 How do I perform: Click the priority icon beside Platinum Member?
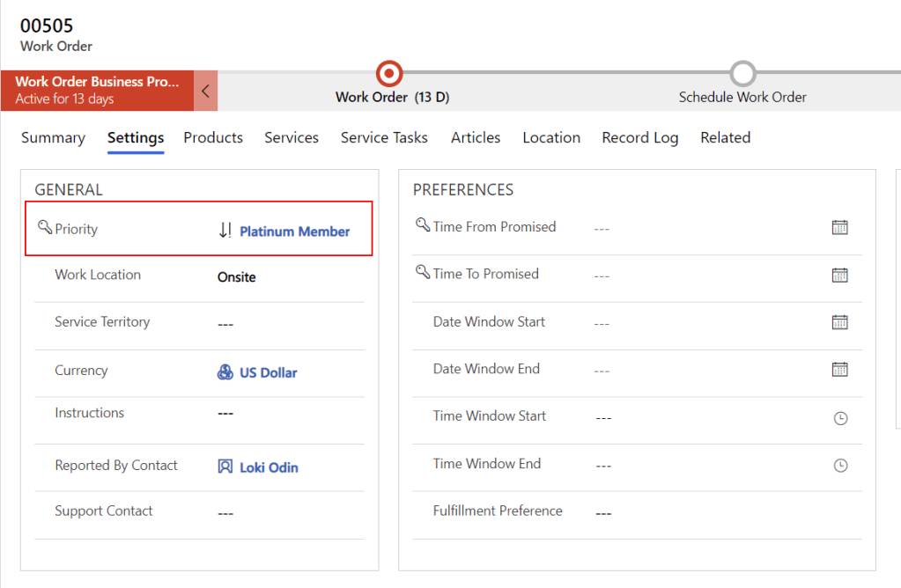tap(225, 232)
